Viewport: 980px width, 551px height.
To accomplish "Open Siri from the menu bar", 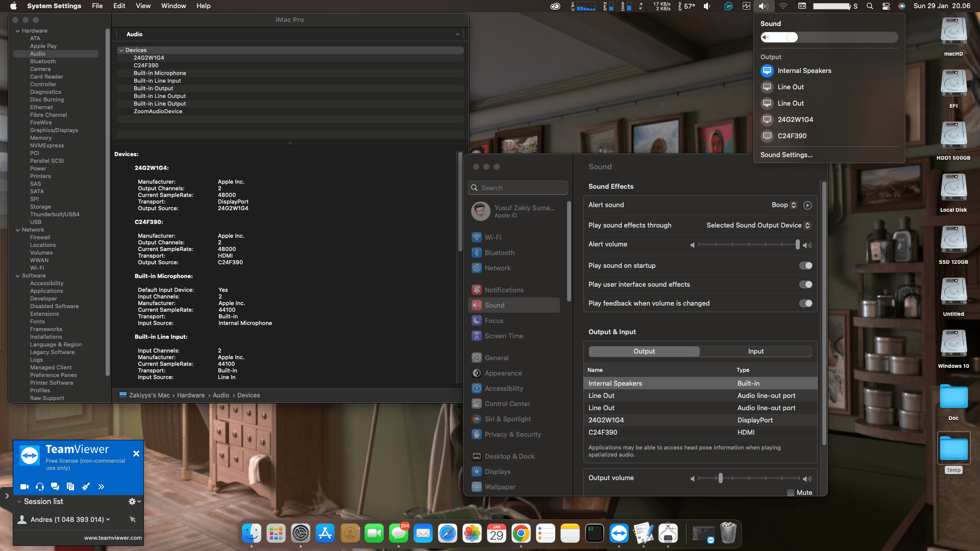I will pyautogui.click(x=902, y=6).
